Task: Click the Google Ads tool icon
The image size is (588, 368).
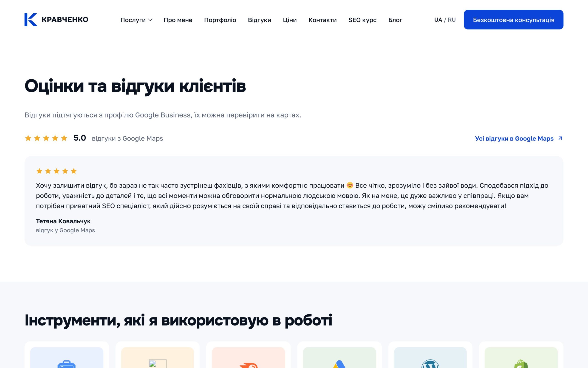Action: pos(339,364)
